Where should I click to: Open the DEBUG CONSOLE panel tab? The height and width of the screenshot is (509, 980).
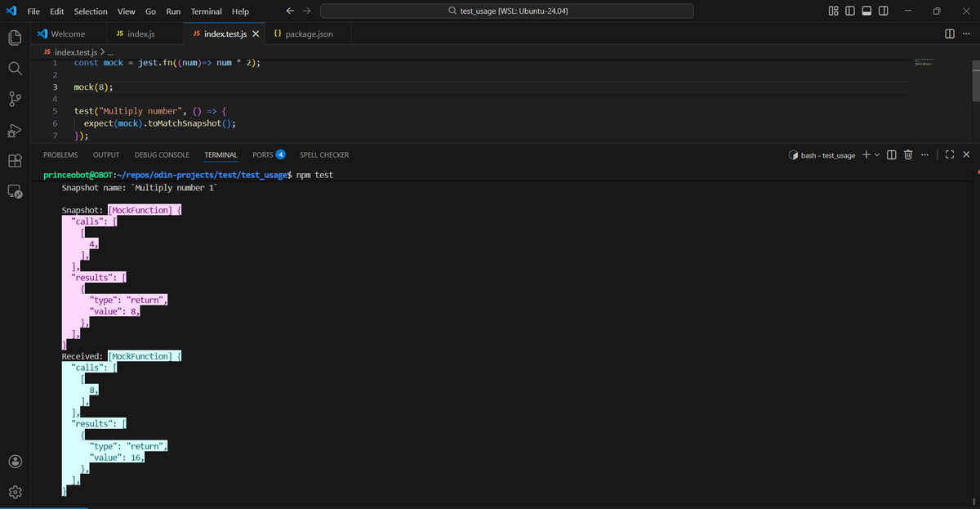point(162,154)
